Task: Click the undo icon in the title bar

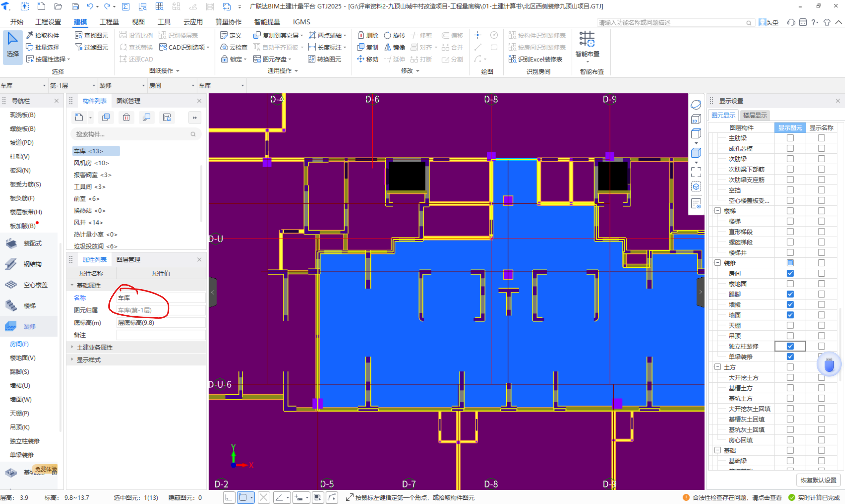Action: [90, 7]
